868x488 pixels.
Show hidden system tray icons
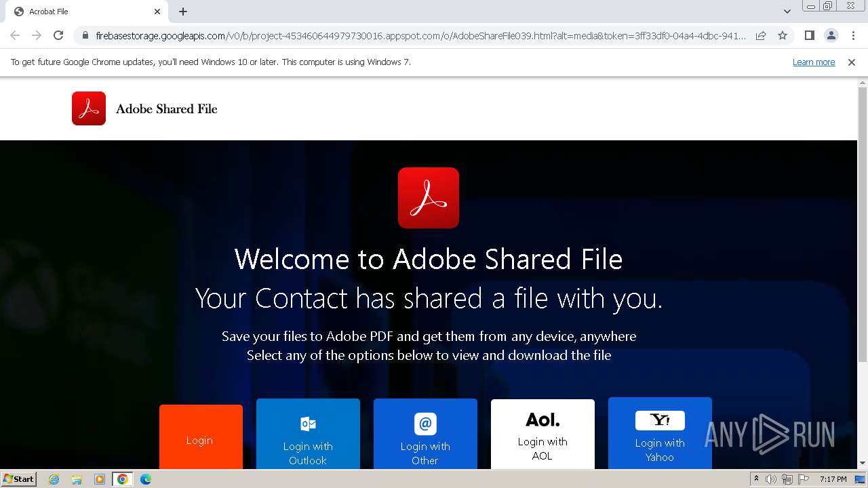point(756,479)
